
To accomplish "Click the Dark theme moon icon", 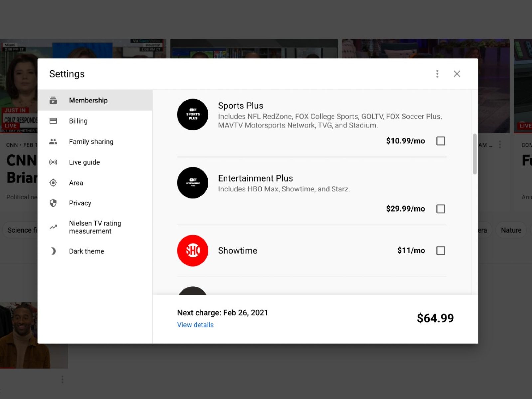I will tap(53, 251).
